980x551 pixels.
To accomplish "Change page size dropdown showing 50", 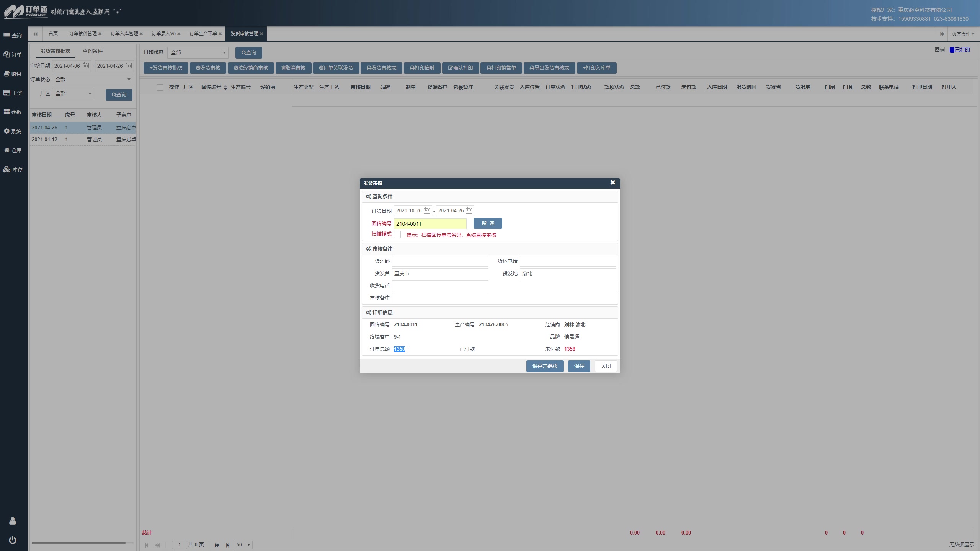I will [243, 545].
